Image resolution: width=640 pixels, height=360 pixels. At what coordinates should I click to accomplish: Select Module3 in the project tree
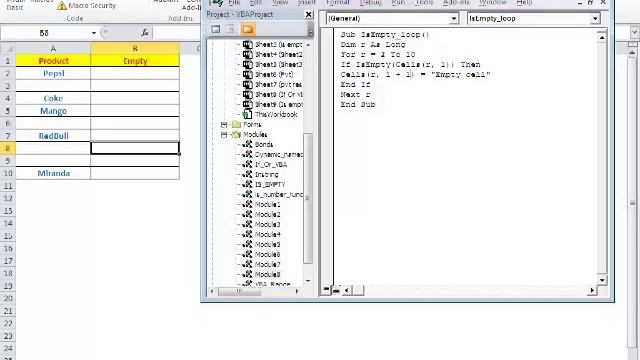coord(267,224)
